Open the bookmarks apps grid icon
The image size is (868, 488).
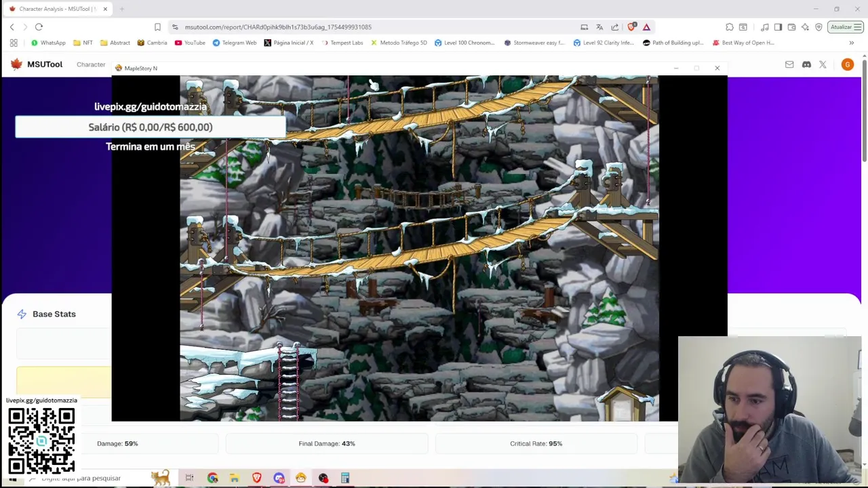pos(14,43)
